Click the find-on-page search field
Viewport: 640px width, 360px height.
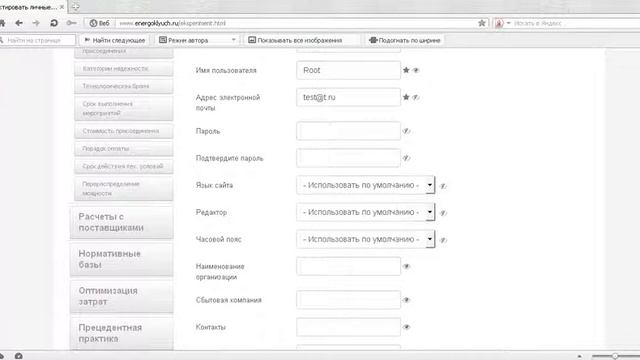(38, 40)
